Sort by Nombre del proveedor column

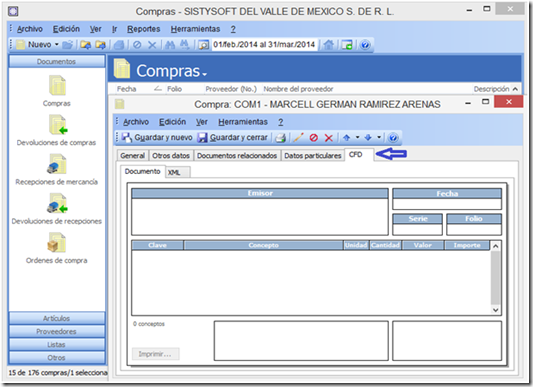(x=298, y=89)
